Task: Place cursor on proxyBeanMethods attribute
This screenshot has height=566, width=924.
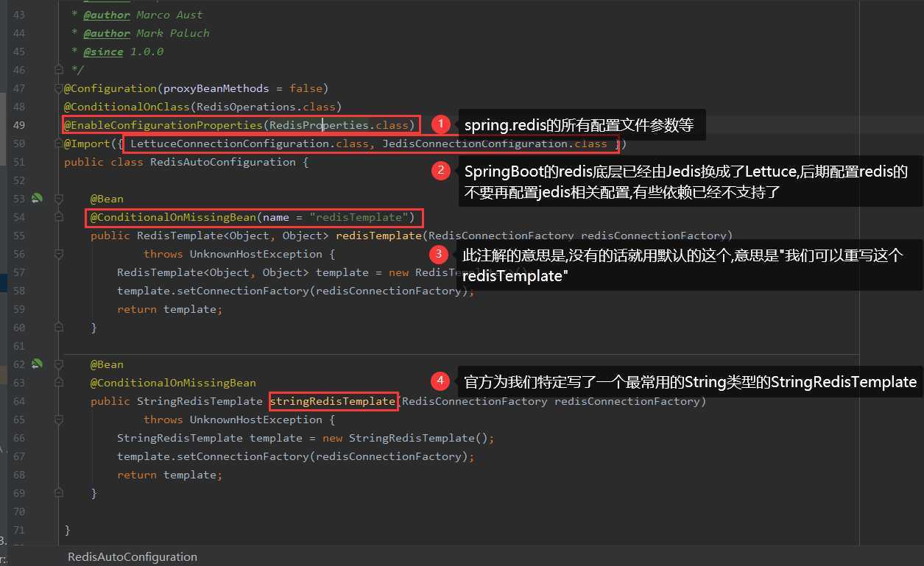Action: [x=216, y=88]
